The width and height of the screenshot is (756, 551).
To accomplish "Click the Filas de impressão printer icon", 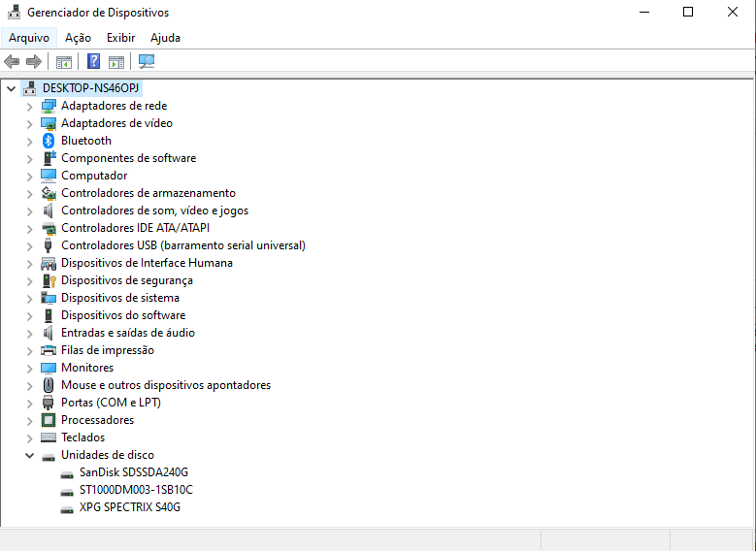I will click(x=49, y=350).
